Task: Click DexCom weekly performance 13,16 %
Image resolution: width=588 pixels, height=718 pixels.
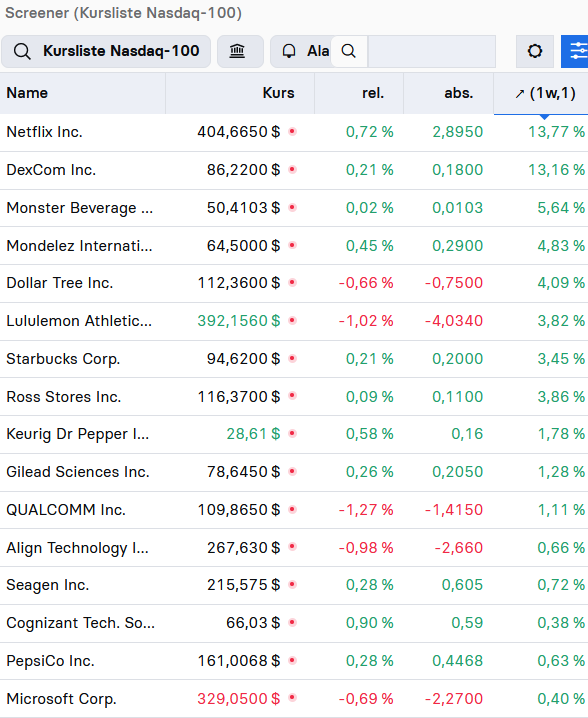Action: pos(556,170)
